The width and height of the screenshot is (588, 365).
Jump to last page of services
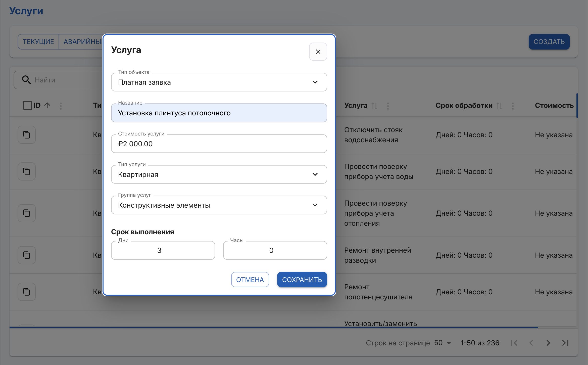click(565, 343)
